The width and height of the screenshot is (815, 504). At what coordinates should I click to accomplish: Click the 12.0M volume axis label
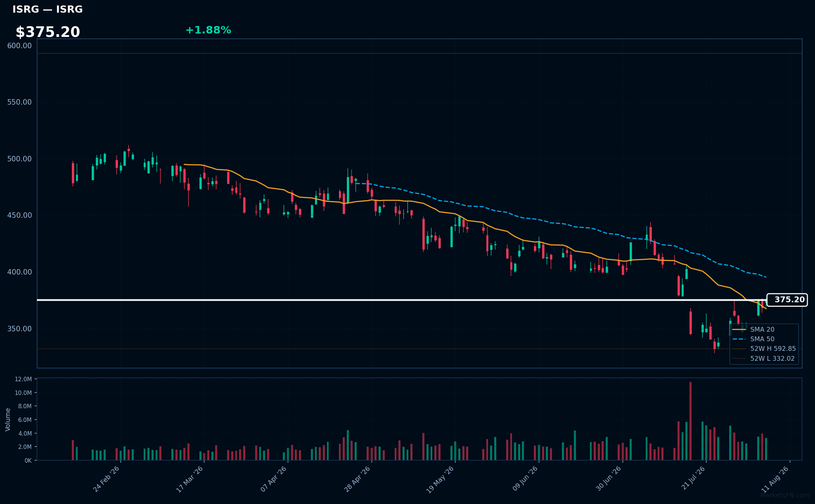tap(23, 379)
